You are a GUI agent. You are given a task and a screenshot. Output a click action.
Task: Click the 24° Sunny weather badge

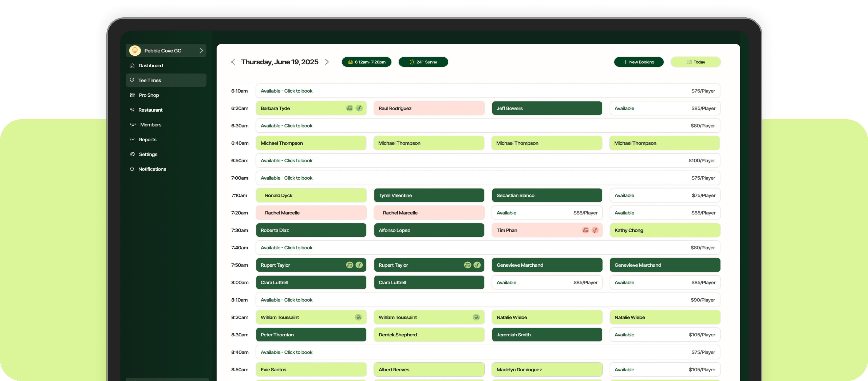(x=423, y=62)
